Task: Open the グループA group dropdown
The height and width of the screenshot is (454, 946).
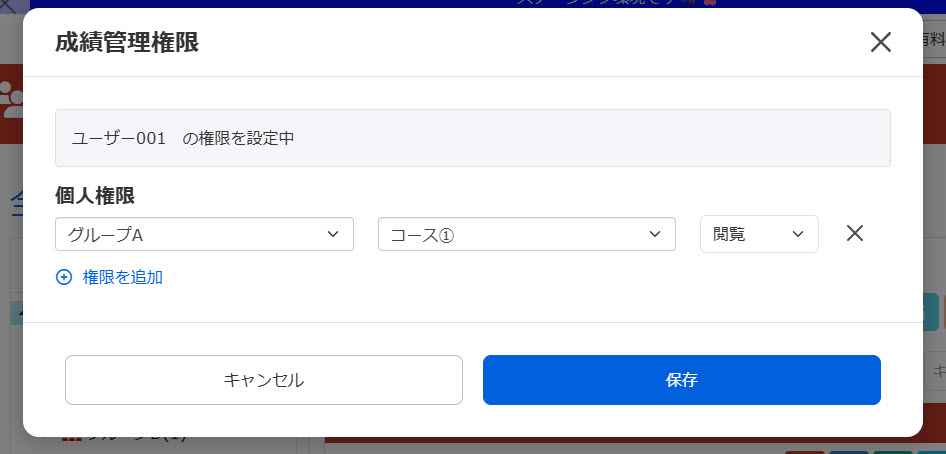Action: tap(204, 235)
